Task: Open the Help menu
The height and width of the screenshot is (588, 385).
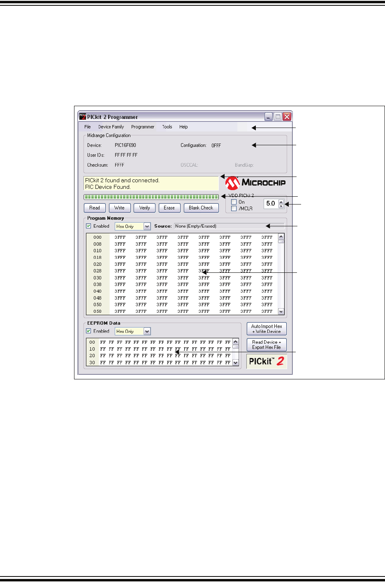Action: pyautogui.click(x=183, y=127)
